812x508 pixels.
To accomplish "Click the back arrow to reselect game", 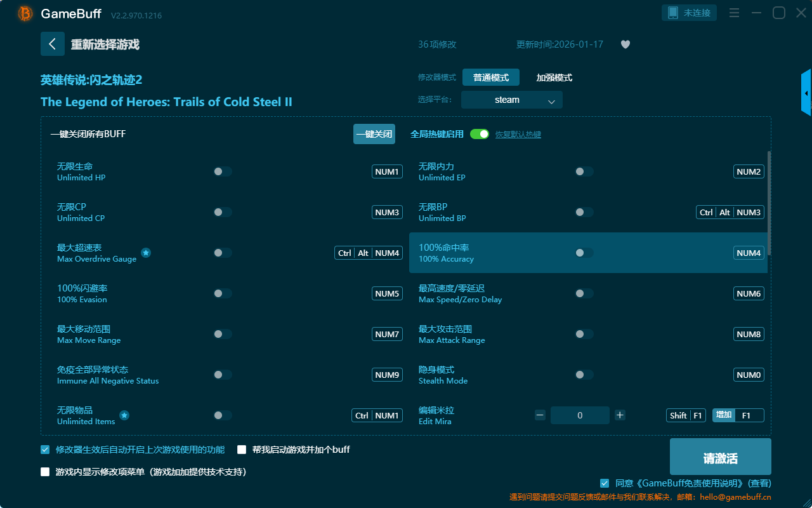I will (x=52, y=44).
